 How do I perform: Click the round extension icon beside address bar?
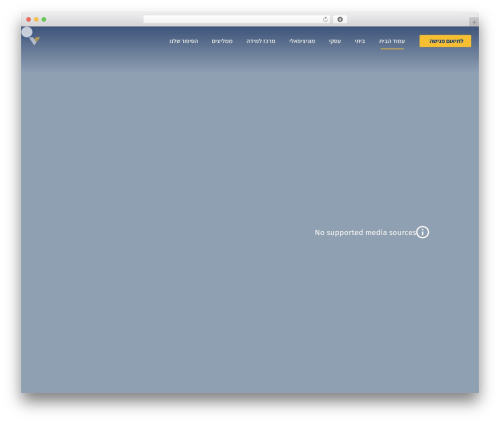[x=340, y=19]
